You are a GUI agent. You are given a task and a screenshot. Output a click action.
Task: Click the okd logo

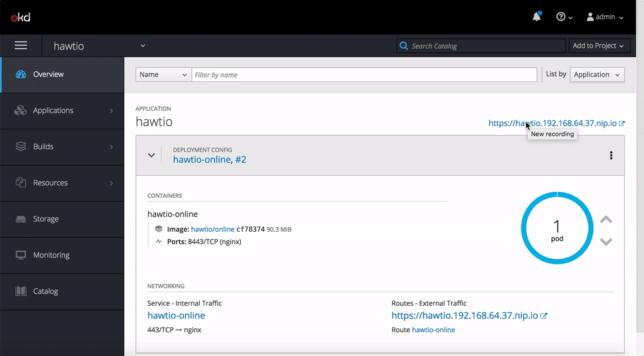pyautogui.click(x=21, y=17)
